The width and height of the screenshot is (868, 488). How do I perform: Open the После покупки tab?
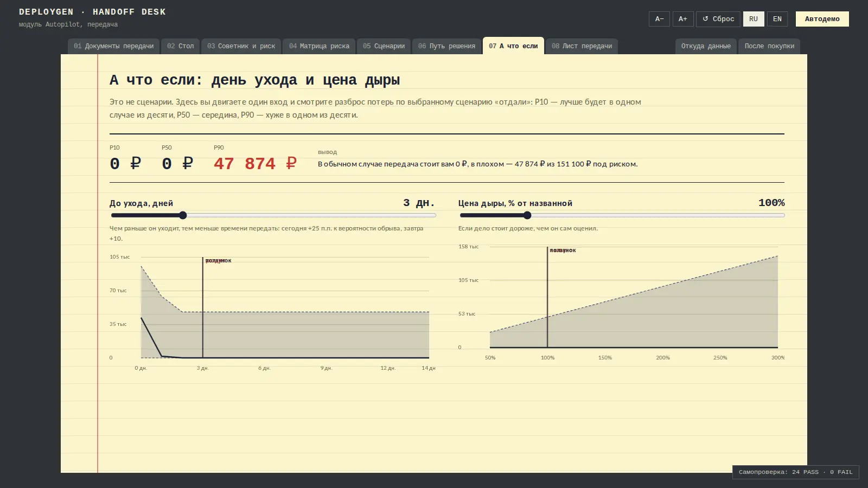coord(769,46)
